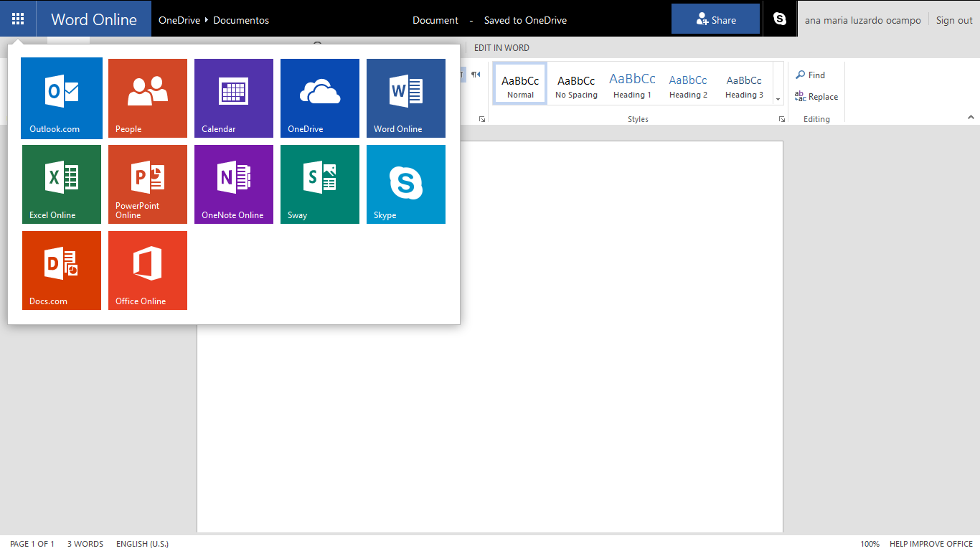
Task: Launch PowerPoint Online tile
Action: tap(148, 184)
